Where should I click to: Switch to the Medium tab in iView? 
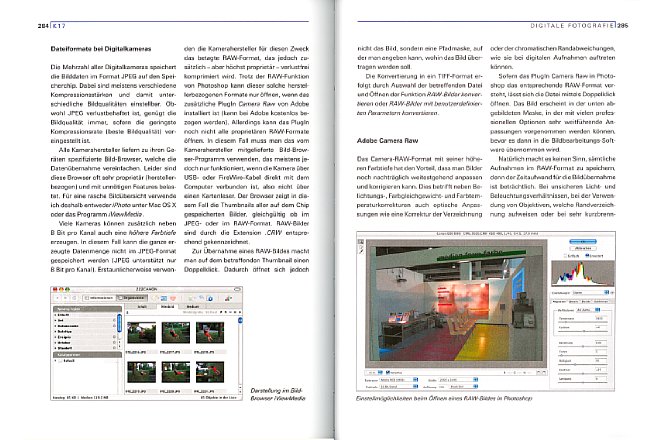point(193,306)
